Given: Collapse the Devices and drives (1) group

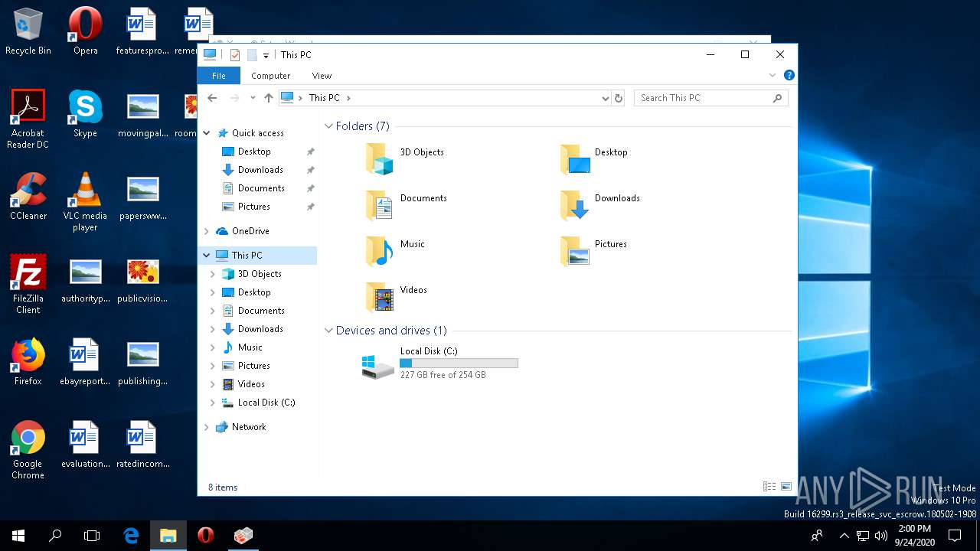Looking at the screenshot, I should click(x=329, y=331).
